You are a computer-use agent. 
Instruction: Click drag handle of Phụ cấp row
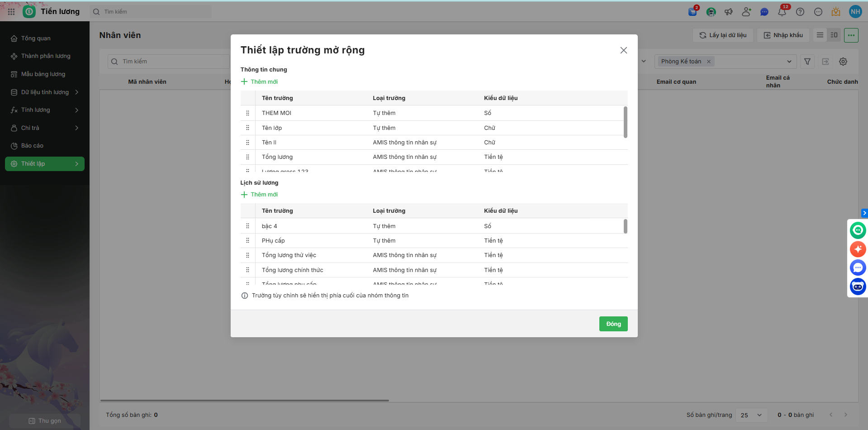(x=247, y=241)
